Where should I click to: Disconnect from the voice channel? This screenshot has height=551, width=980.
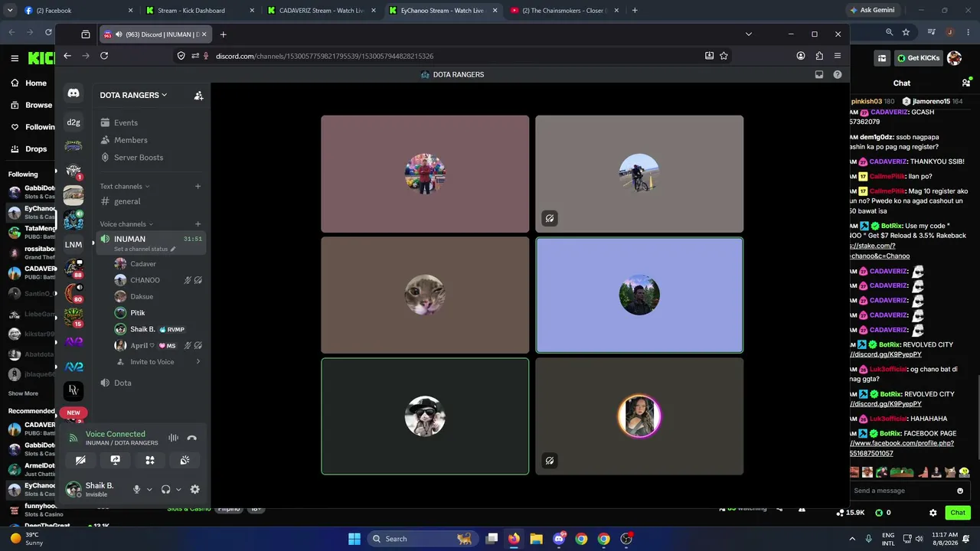point(192,438)
